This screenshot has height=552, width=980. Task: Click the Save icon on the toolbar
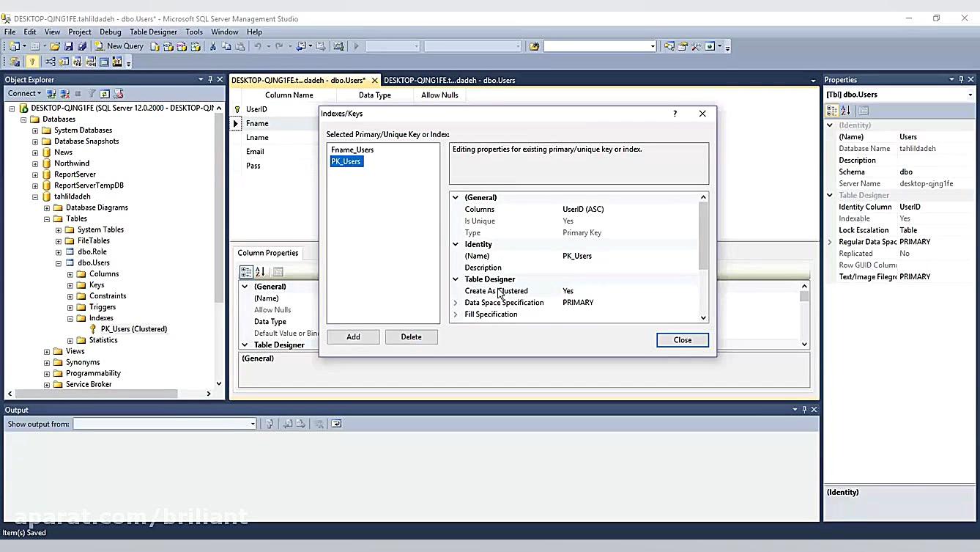(67, 46)
